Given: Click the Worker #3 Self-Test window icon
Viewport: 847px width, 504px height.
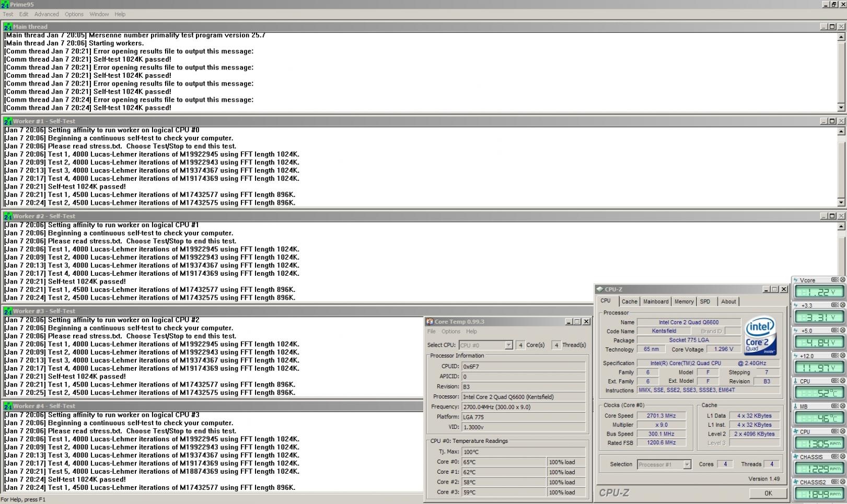Looking at the screenshot, I should pos(8,311).
